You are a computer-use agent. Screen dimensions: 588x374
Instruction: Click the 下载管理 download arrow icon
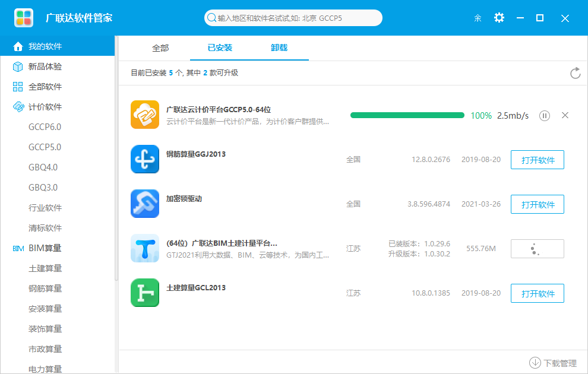click(x=535, y=363)
